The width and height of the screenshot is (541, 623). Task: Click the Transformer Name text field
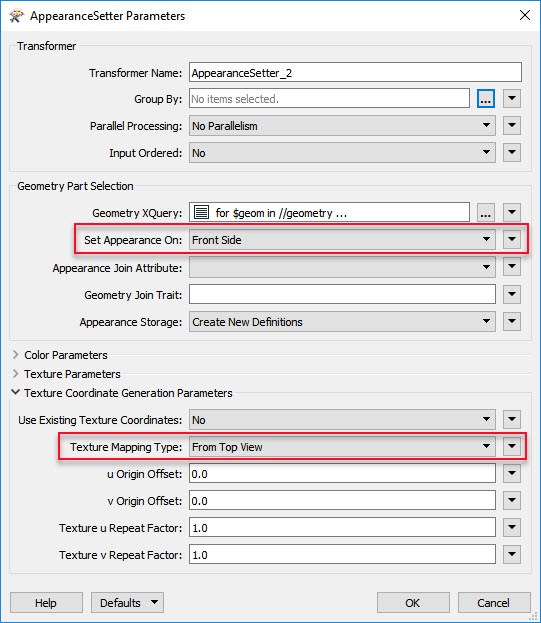pos(355,72)
